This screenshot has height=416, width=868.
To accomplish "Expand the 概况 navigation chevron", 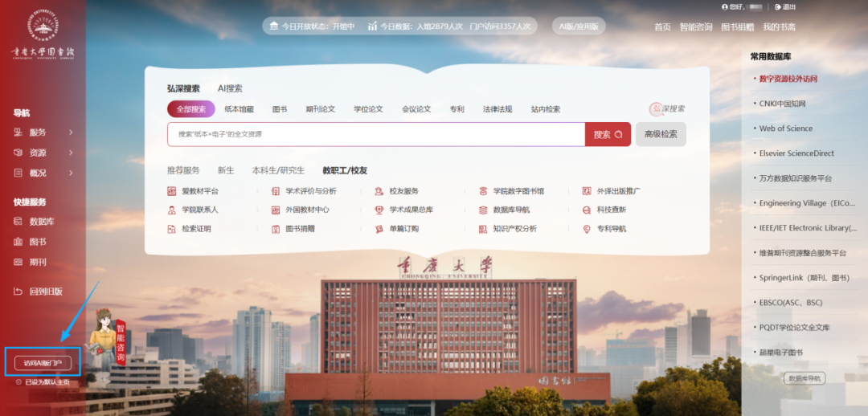I will click(x=71, y=173).
